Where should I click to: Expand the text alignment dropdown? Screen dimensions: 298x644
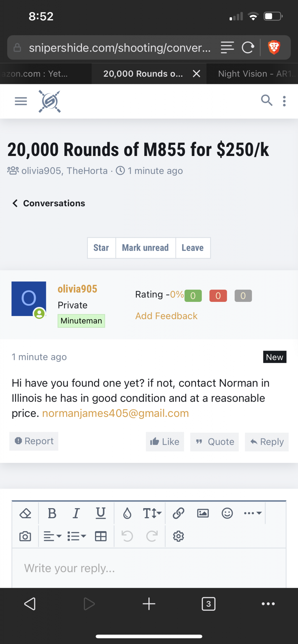52,536
